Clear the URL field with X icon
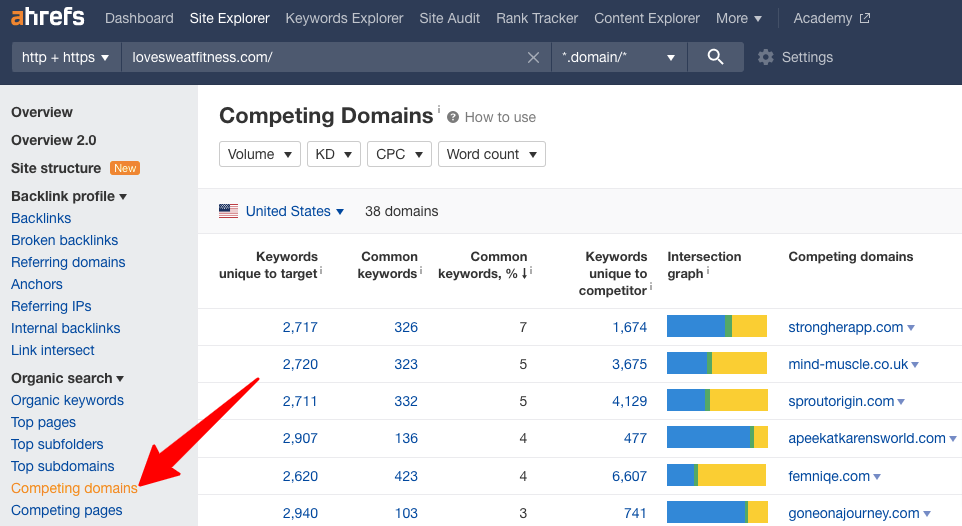This screenshot has width=962, height=526. [x=533, y=58]
